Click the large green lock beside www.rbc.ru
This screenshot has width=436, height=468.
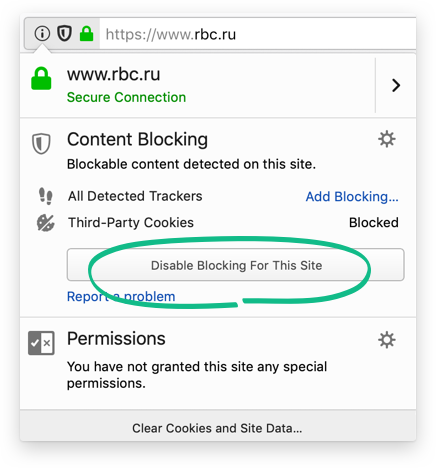pos(41,79)
